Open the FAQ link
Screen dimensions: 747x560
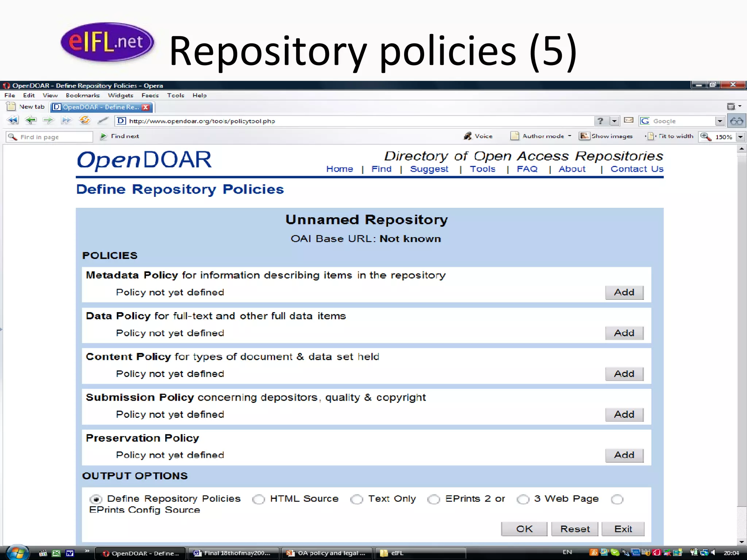point(527,169)
